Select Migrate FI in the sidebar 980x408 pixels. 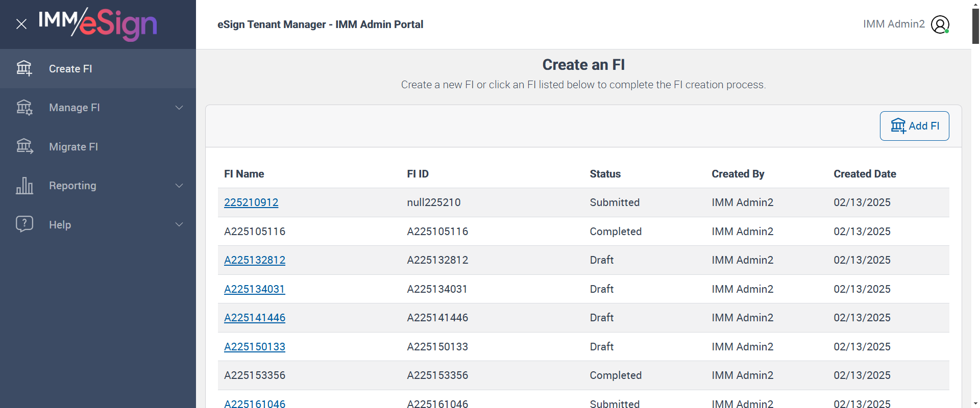click(x=73, y=147)
